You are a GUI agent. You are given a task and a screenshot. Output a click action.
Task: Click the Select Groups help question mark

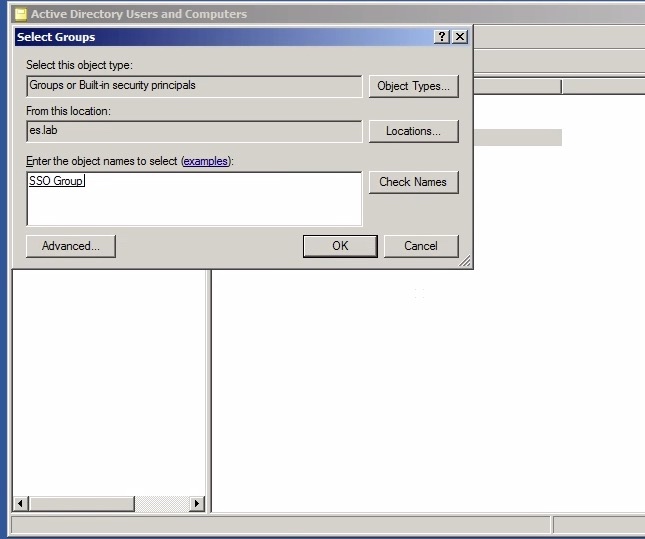[x=442, y=37]
